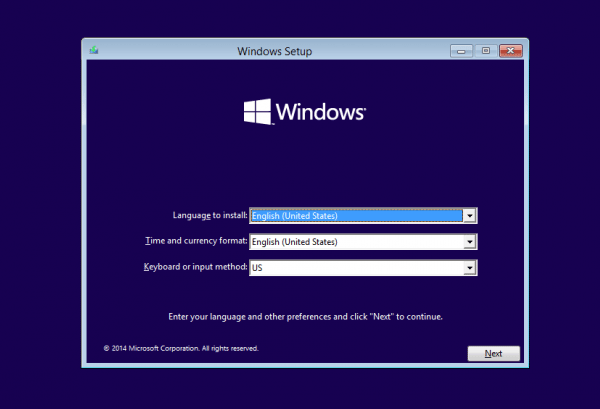Click the Microsoft Corporation copyright text
The width and height of the screenshot is (600, 409).
click(x=181, y=348)
